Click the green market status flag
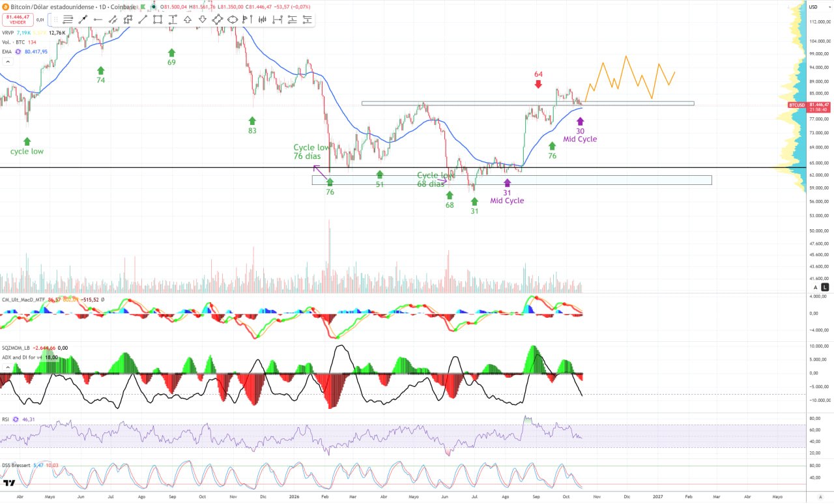This screenshot has height=504, width=834. pyautogui.click(x=143, y=7)
